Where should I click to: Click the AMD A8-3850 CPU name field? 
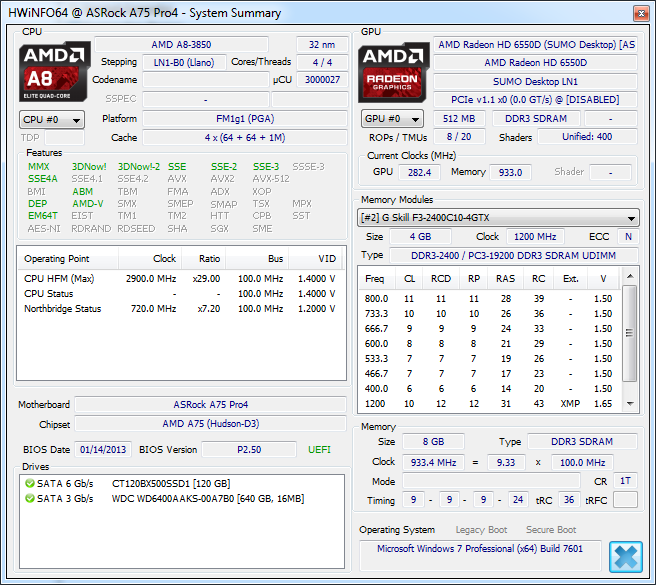click(x=181, y=45)
